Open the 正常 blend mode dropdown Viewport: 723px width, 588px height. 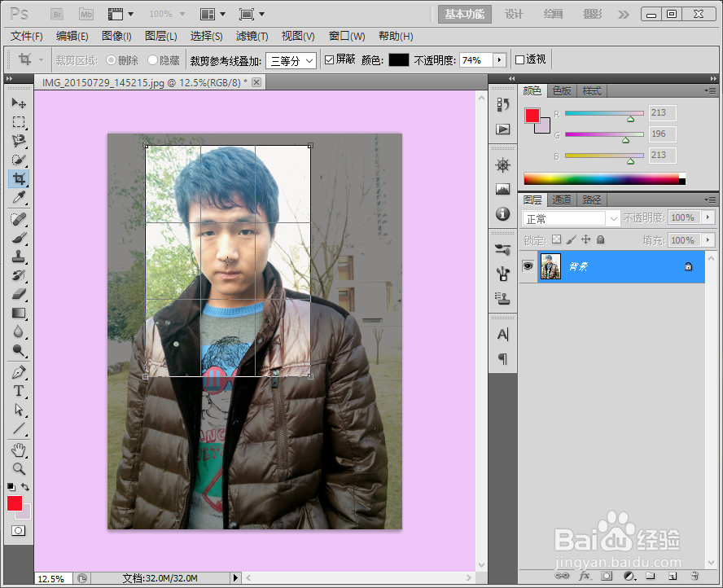click(x=571, y=218)
